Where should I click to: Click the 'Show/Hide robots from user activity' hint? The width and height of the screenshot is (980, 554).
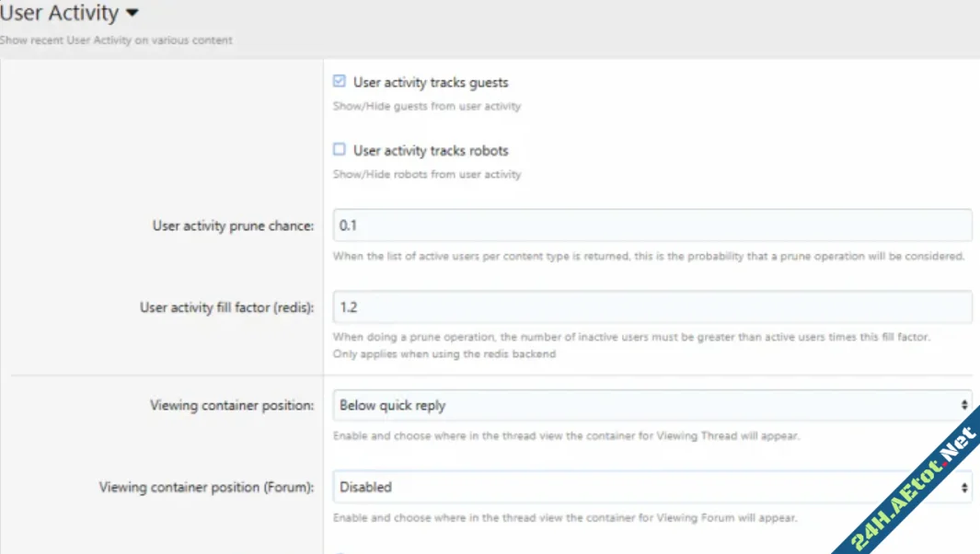point(426,174)
